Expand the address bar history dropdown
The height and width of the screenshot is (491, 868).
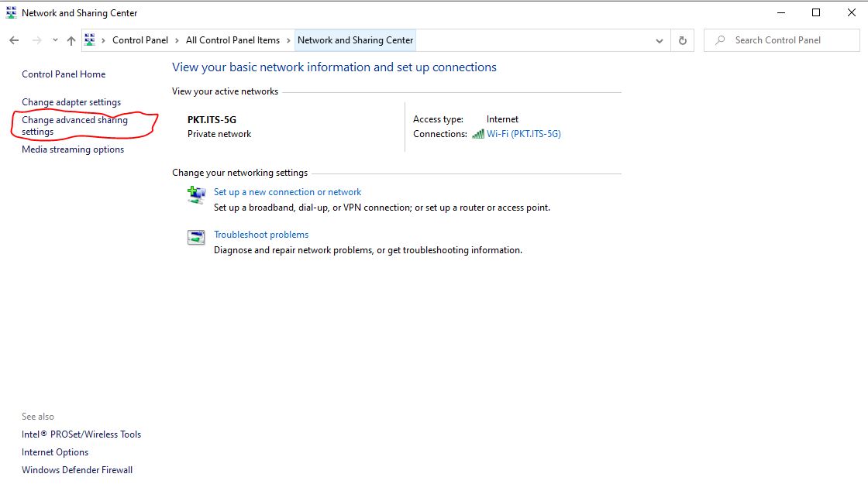[660, 40]
